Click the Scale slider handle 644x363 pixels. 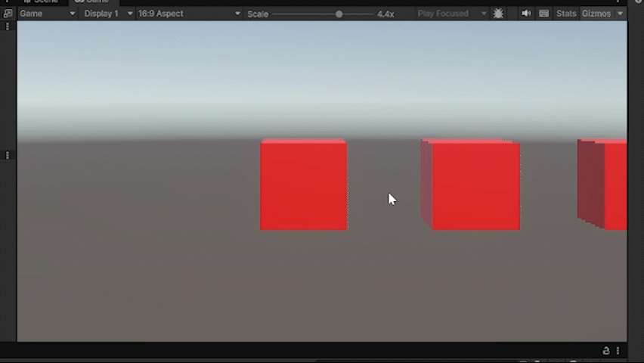click(x=339, y=14)
